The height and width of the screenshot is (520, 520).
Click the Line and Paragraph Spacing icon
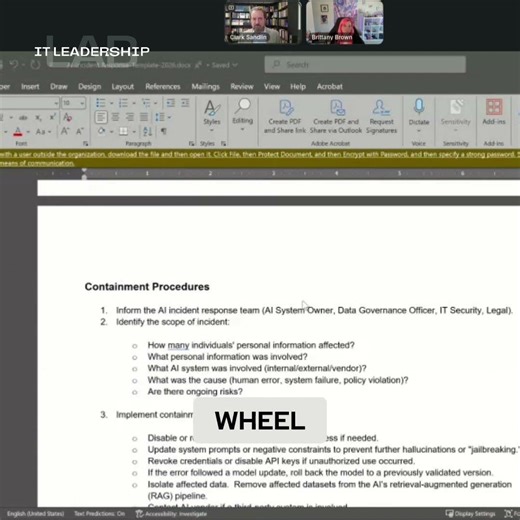tap(160, 117)
